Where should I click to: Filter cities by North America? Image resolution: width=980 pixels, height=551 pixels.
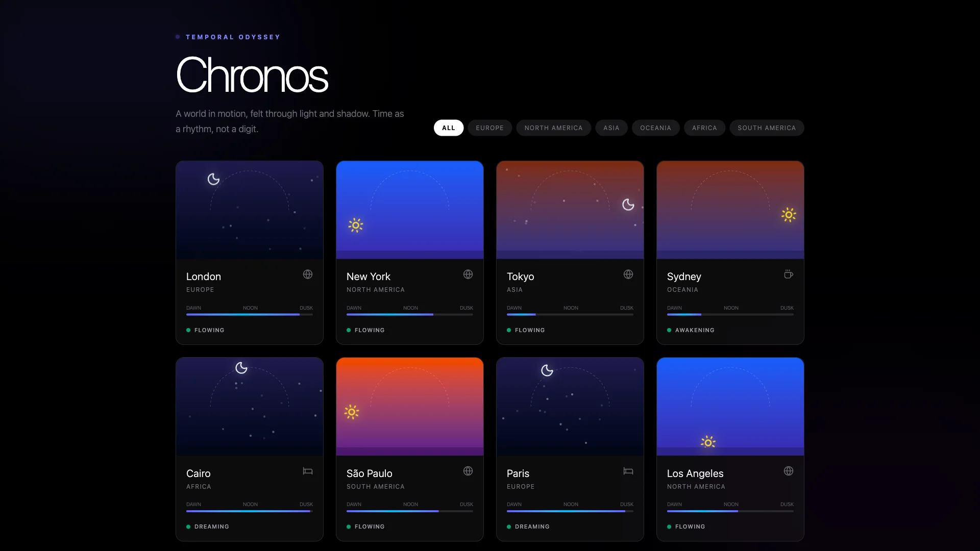pyautogui.click(x=554, y=128)
